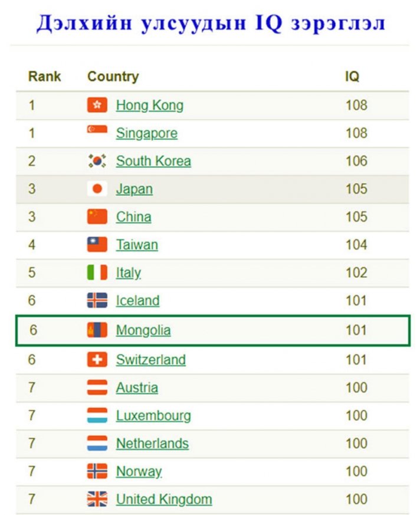Click the South Korea flag icon

coord(97,161)
